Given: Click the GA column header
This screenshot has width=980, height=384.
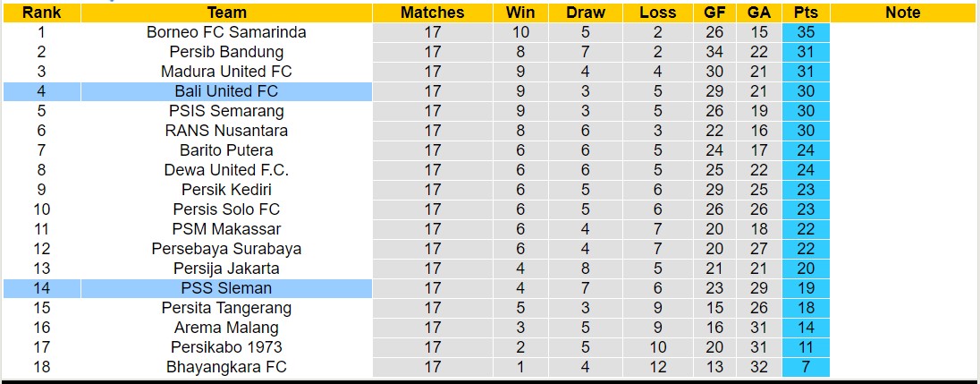Looking at the screenshot, I should pyautogui.click(x=759, y=13).
